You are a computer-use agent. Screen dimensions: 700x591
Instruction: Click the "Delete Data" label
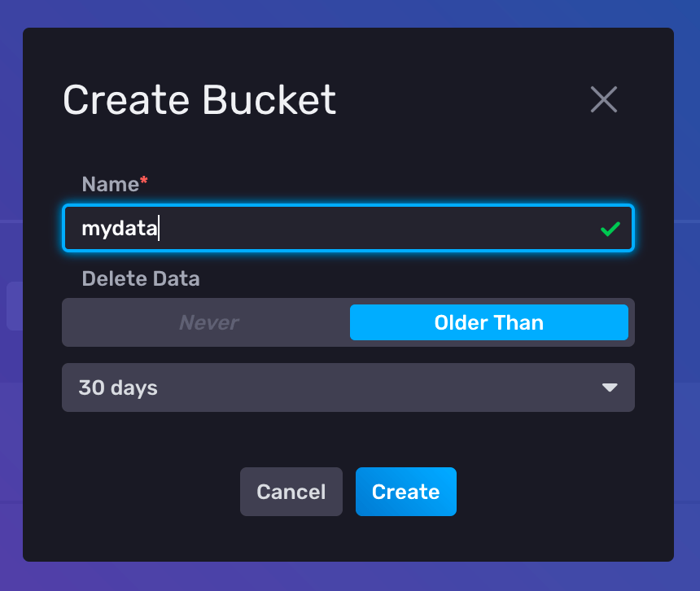point(140,278)
